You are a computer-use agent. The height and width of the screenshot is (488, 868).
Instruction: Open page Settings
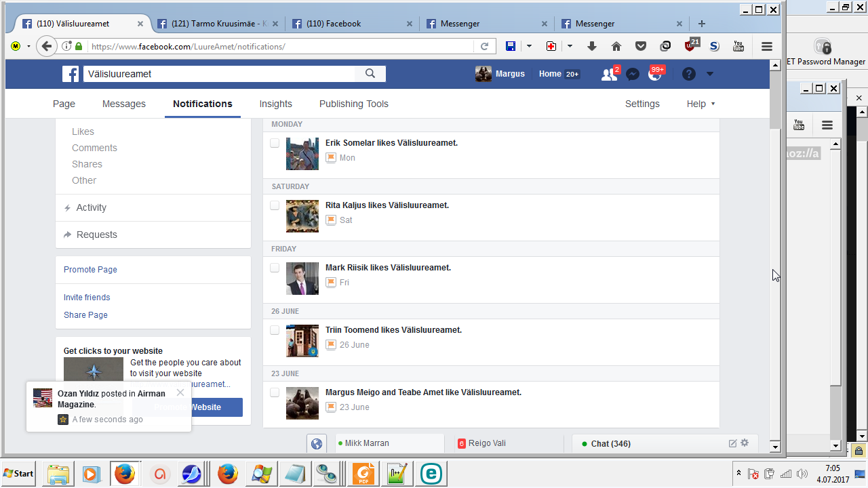click(x=642, y=104)
